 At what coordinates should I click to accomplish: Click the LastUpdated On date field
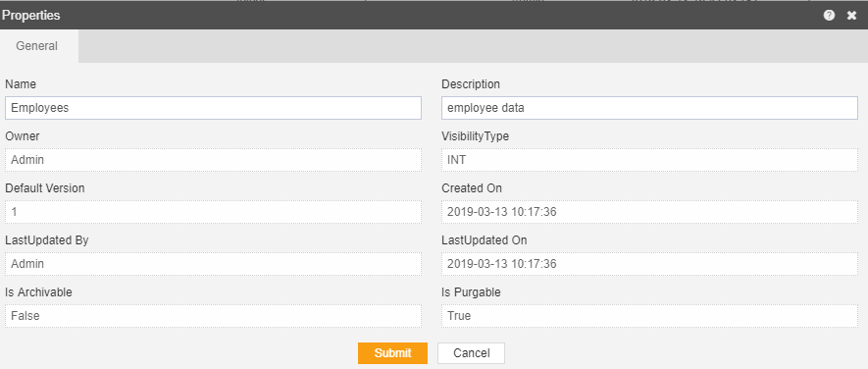click(x=649, y=264)
